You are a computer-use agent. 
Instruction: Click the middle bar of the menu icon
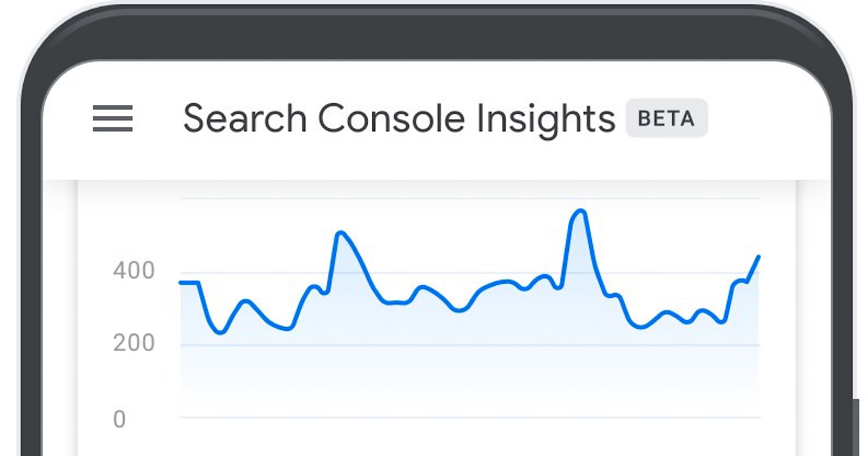[x=112, y=118]
